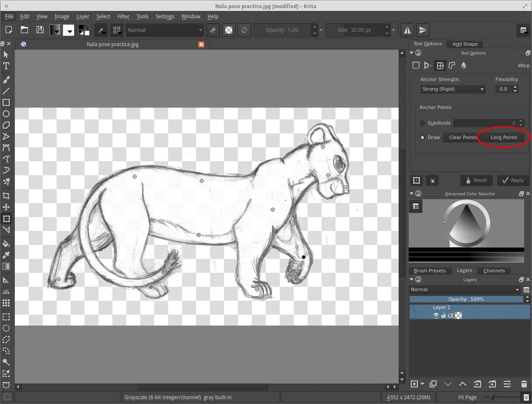Click the Clear Points button
532x404 pixels.
pos(463,137)
